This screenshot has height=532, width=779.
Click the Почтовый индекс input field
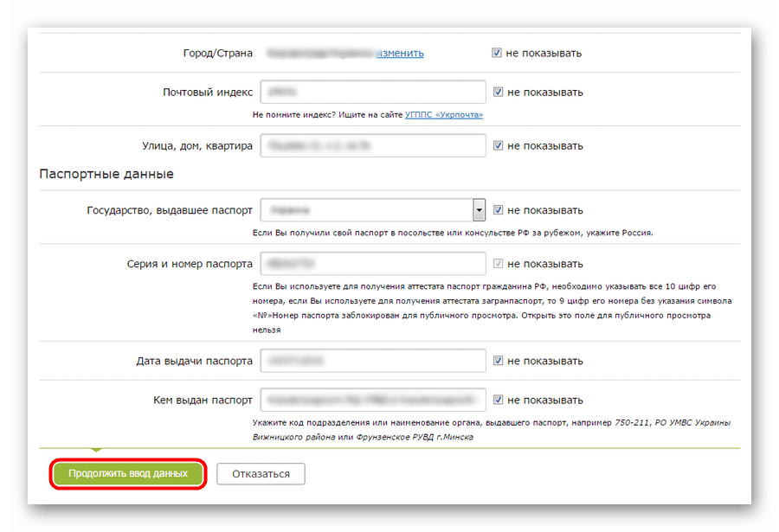point(372,92)
